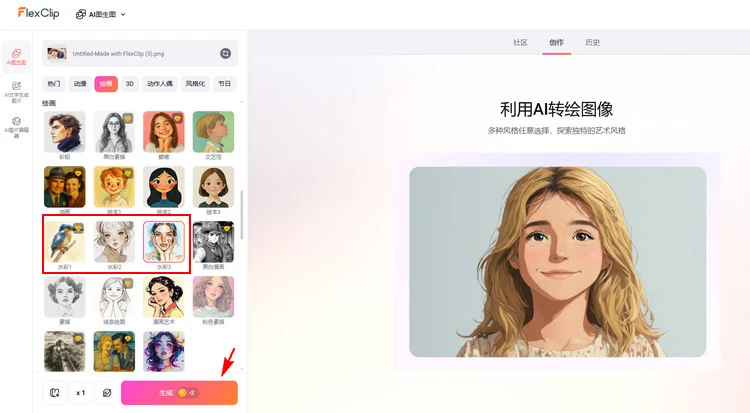Click the uploaded image thumbnail beside filename
This screenshot has height=413, width=750.
click(57, 53)
